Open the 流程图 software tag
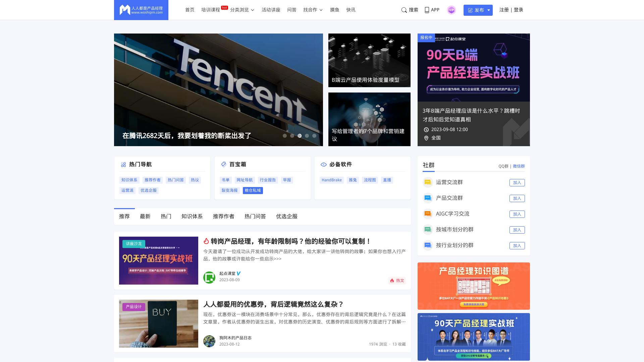The height and width of the screenshot is (362, 644). click(370, 180)
